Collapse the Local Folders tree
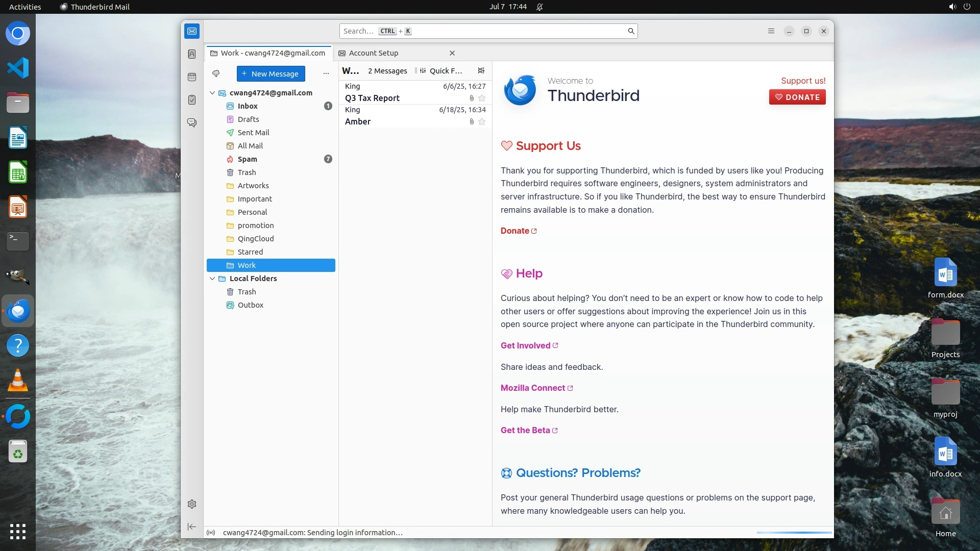Screen dimensions: 980x551 pos(212,279)
